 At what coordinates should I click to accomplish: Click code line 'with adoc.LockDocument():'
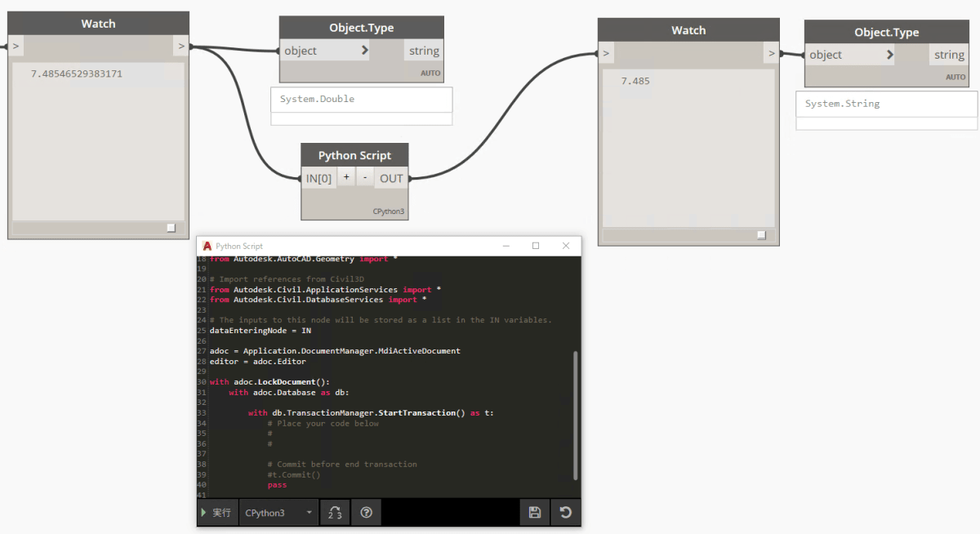point(269,381)
